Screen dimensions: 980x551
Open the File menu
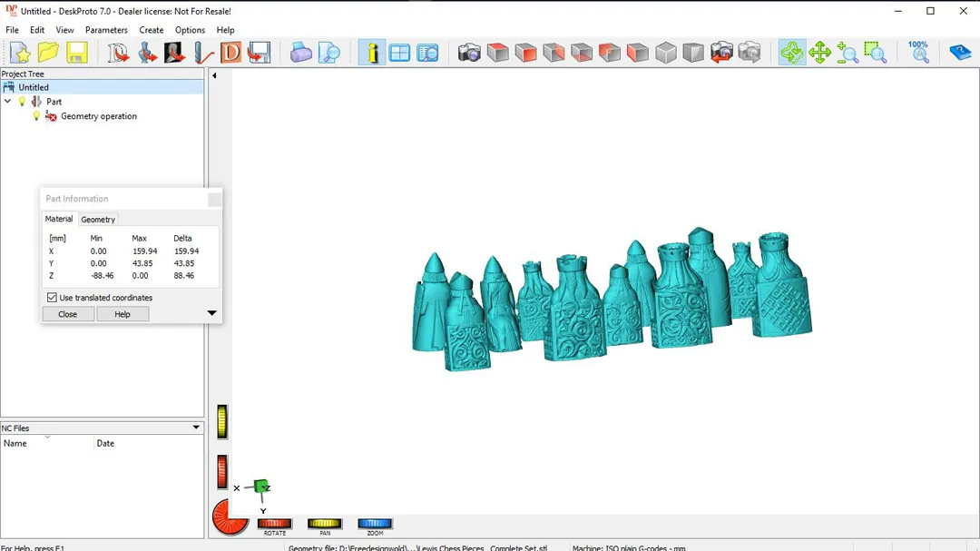[x=12, y=30]
